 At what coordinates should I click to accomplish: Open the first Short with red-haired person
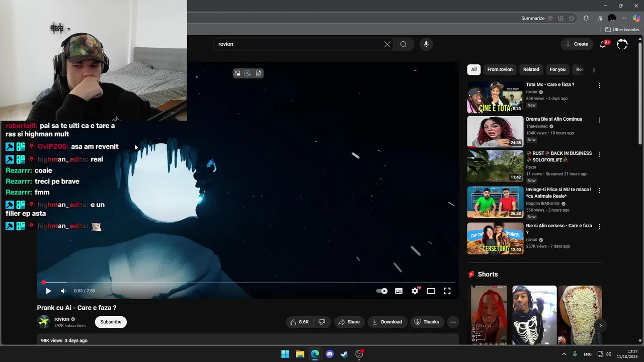pos(489,315)
